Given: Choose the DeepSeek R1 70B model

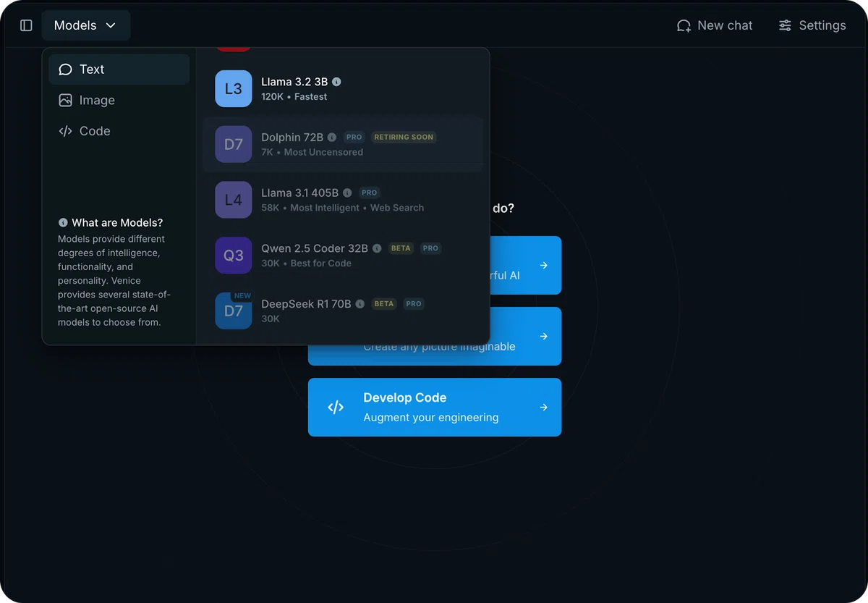Looking at the screenshot, I should [343, 311].
